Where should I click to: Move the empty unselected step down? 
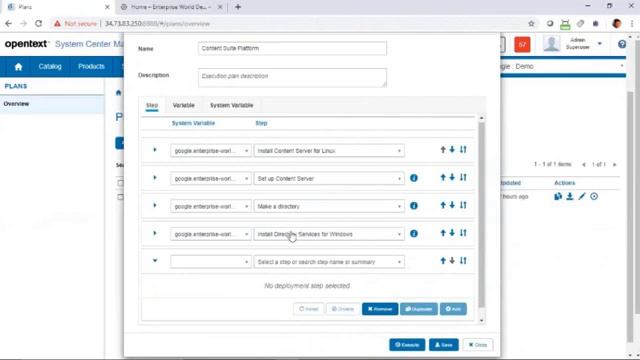(x=452, y=261)
